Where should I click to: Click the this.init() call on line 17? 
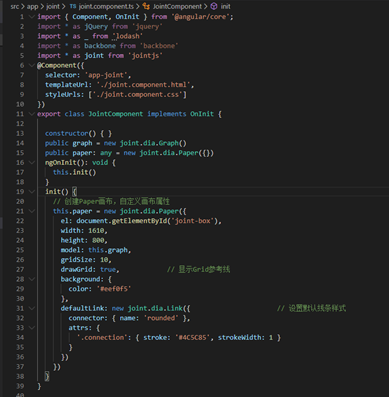[74, 172]
